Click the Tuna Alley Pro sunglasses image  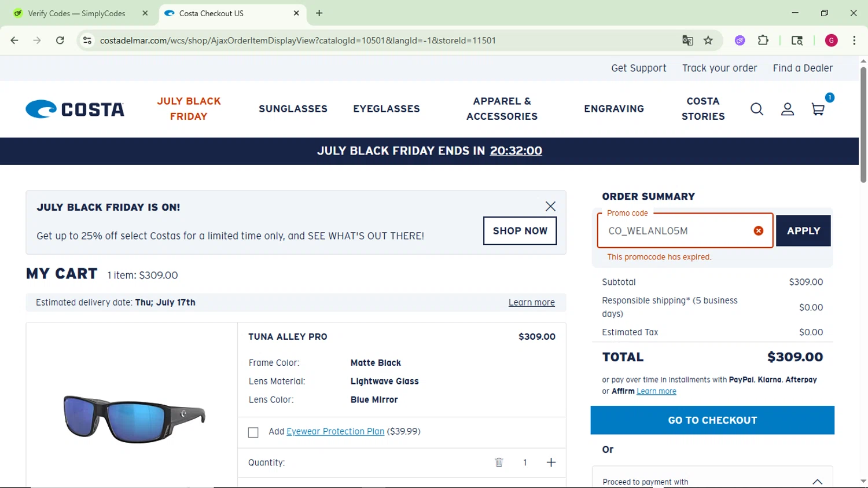click(134, 418)
